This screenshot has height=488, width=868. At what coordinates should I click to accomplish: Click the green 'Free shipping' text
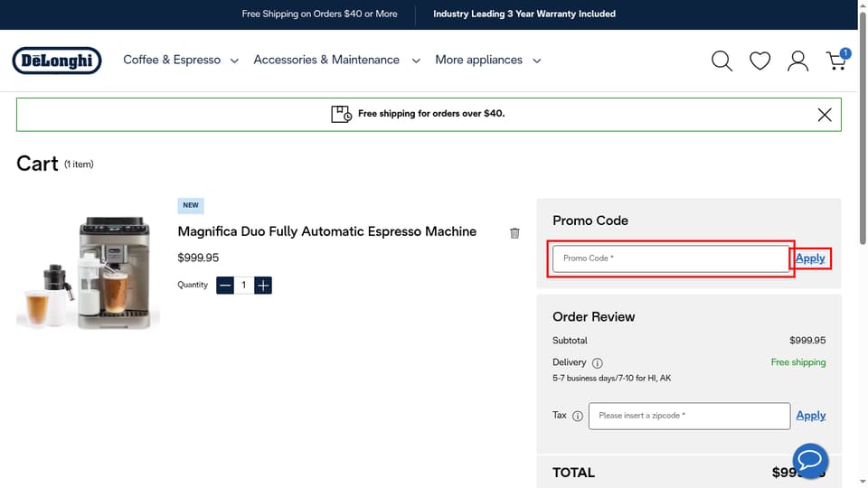point(798,362)
